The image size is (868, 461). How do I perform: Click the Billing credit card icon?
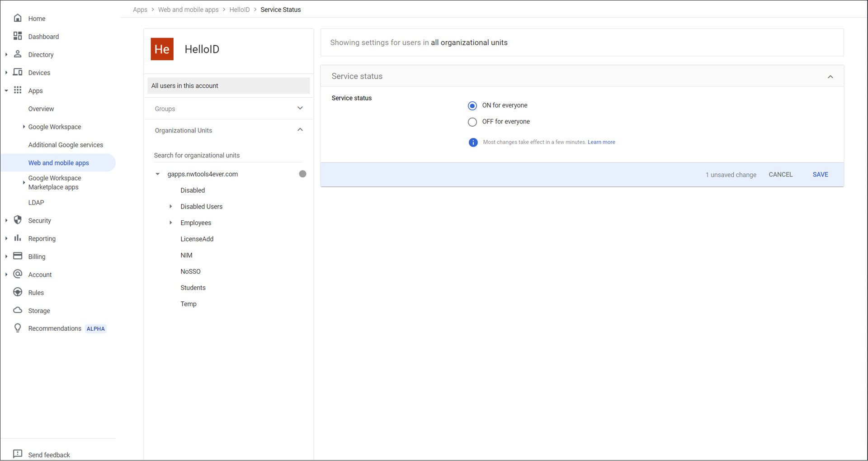pyautogui.click(x=18, y=257)
